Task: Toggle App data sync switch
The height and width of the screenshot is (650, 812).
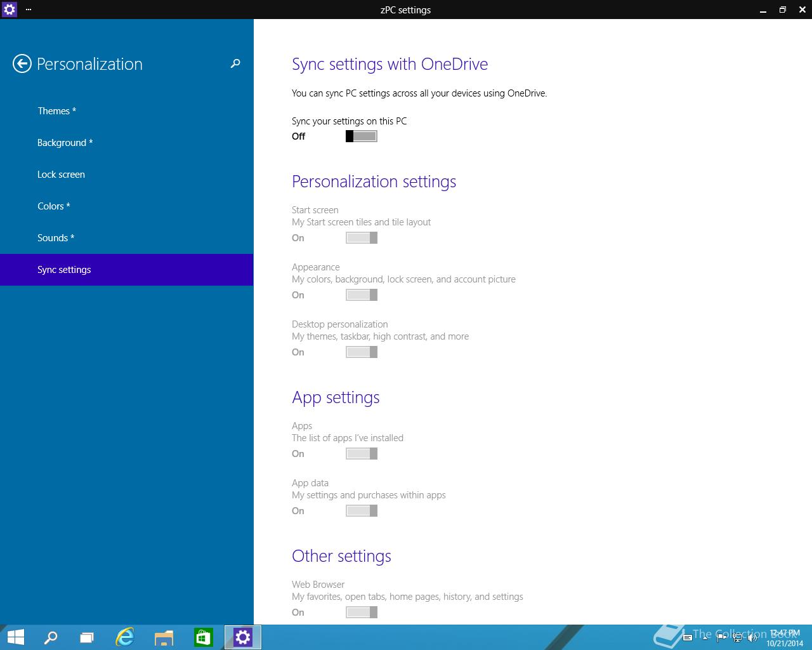Action: (362, 510)
